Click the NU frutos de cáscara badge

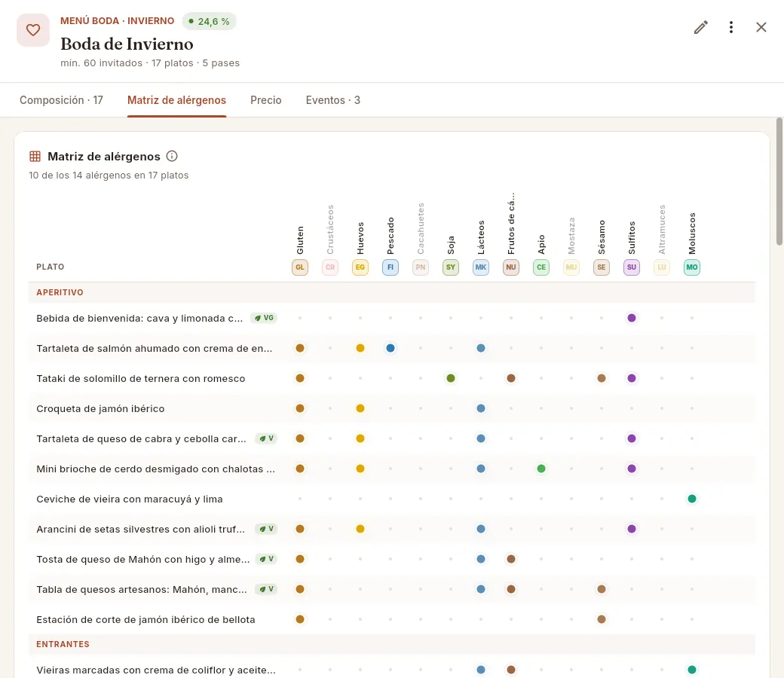pyautogui.click(x=511, y=267)
